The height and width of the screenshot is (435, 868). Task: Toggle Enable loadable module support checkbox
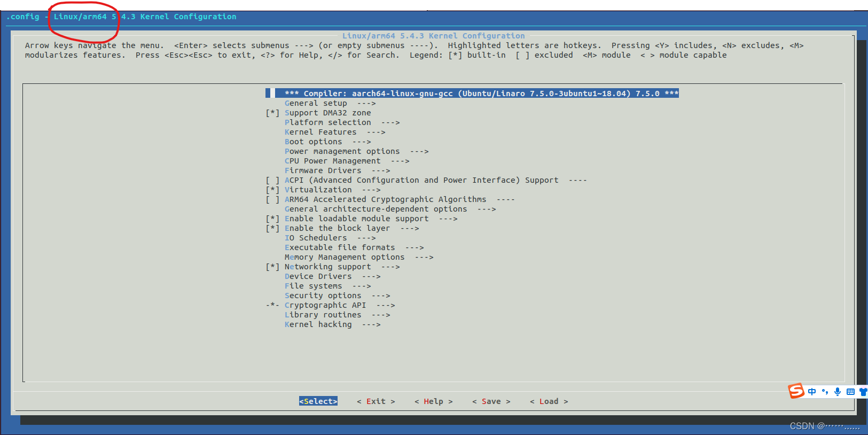(x=272, y=219)
